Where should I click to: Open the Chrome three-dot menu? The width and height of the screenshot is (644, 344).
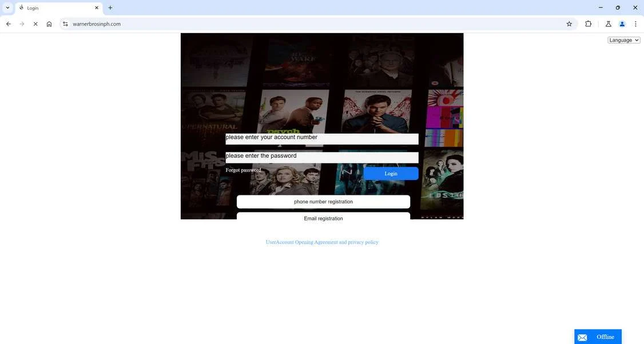click(x=635, y=24)
